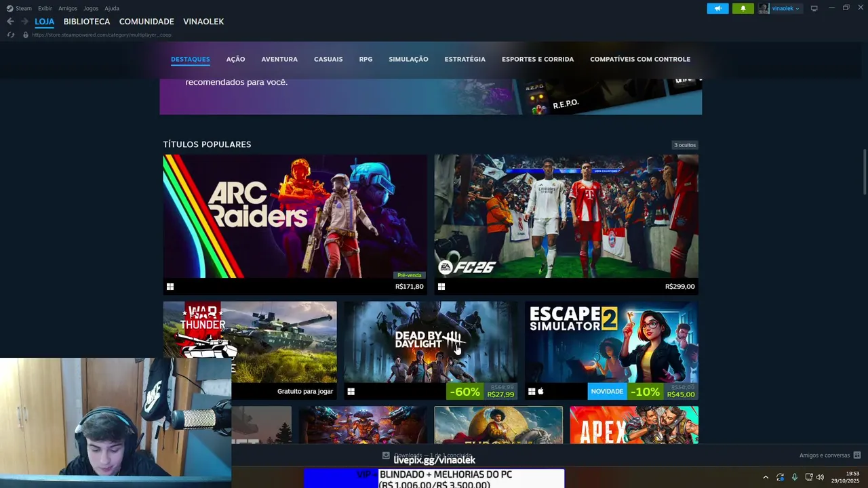Screen dimensions: 868x488
Task: Select the SIMULAÇÃO category tab
Action: pyautogui.click(x=408, y=59)
